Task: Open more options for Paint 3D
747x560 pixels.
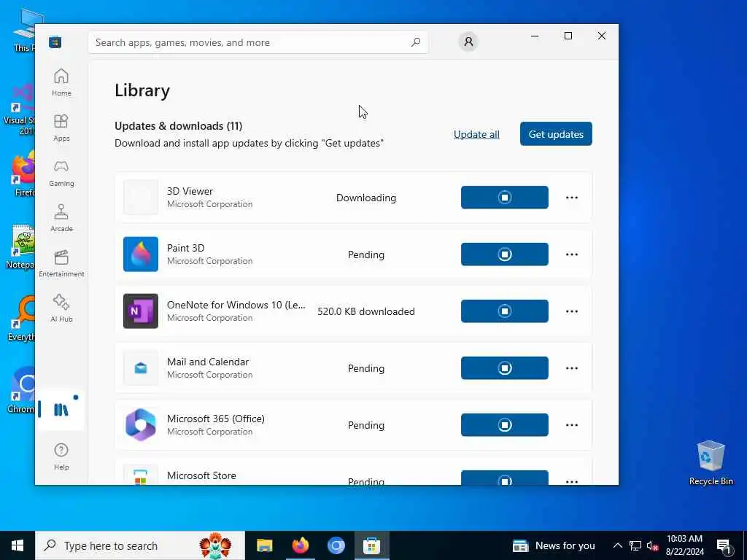Action: [x=572, y=254]
